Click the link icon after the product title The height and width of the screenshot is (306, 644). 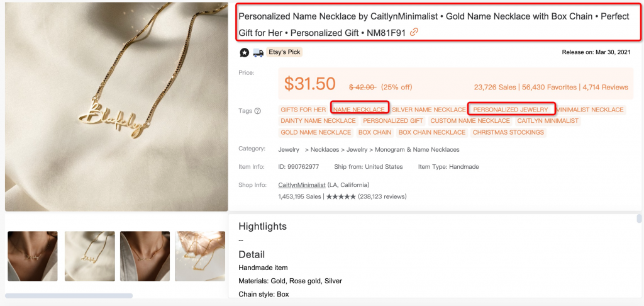414,32
